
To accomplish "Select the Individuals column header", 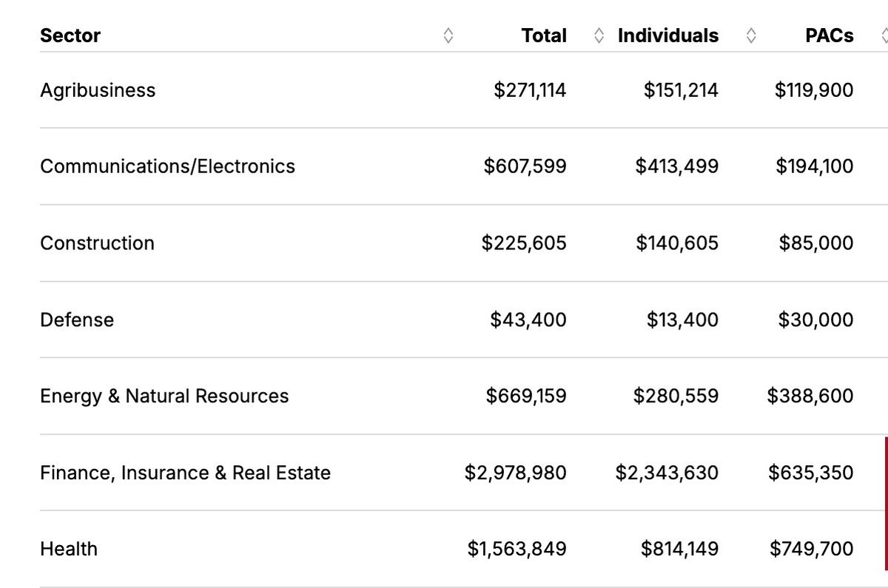I will coord(668,36).
